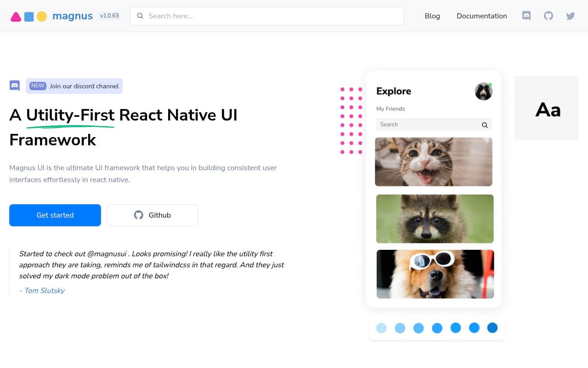Open the cat photo thumbnail
The height and width of the screenshot is (368, 588).
434,162
